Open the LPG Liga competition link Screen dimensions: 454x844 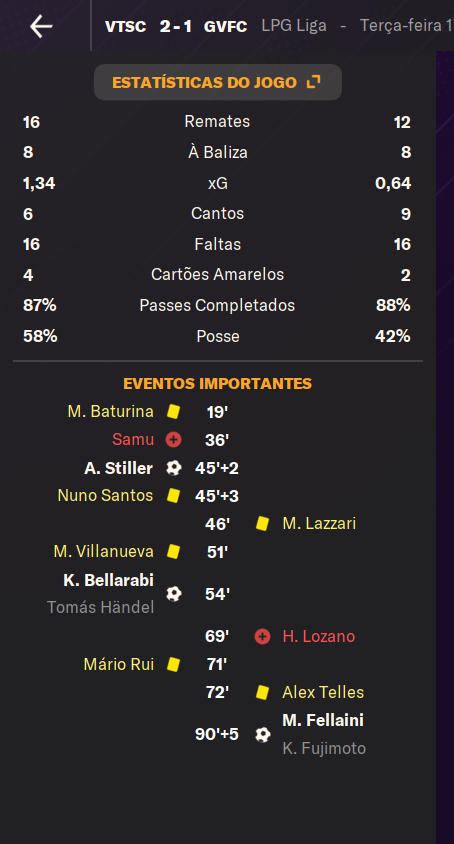pyautogui.click(x=294, y=26)
